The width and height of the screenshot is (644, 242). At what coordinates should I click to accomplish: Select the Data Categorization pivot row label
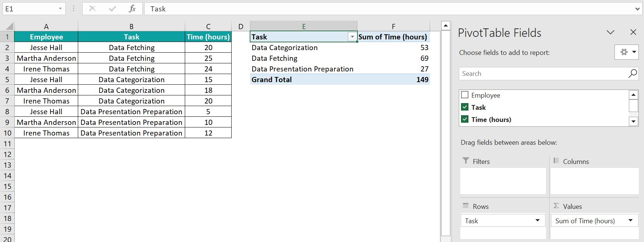point(304,48)
